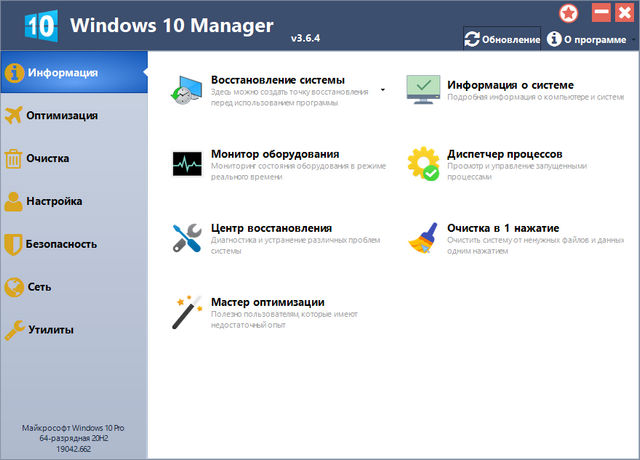Screen dimensions: 640x460
Task: Select the Информация sidebar tab
Action: point(63,72)
